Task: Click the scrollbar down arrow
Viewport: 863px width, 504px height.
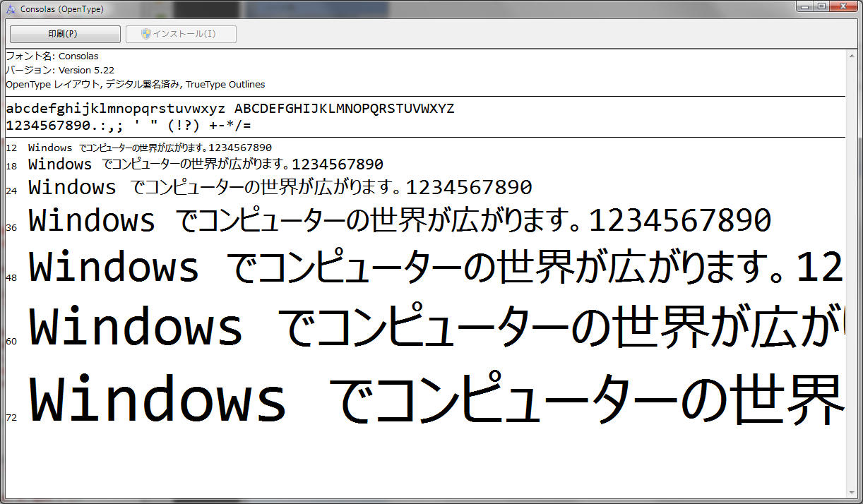Action: [852, 491]
